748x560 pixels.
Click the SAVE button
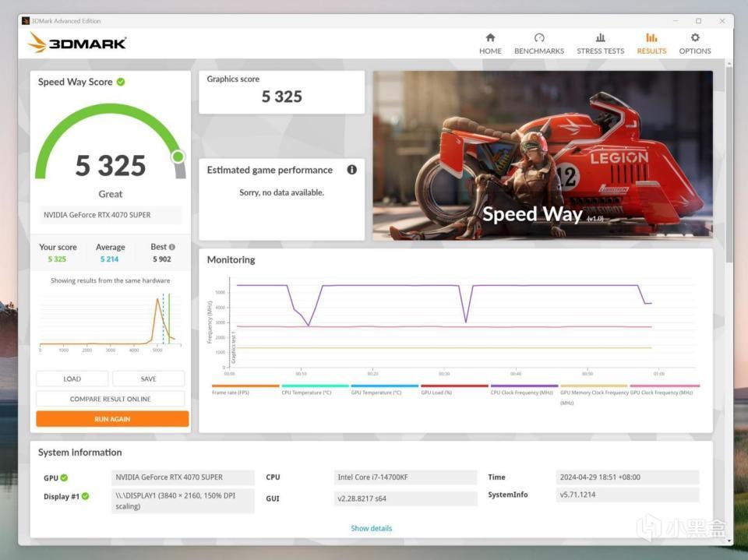[148, 379]
